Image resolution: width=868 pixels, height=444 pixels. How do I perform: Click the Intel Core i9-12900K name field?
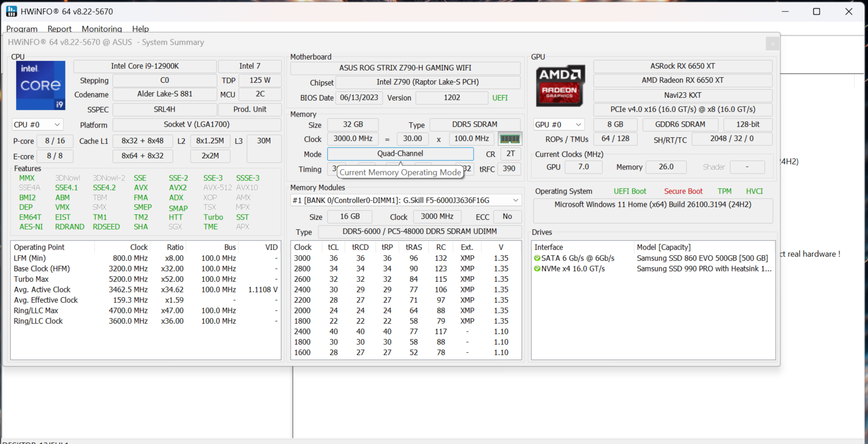[x=145, y=66]
